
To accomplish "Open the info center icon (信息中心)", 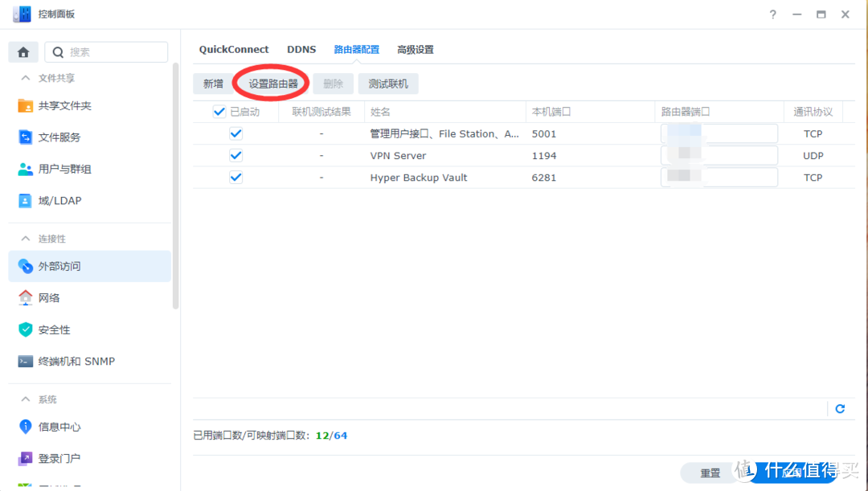I will (x=26, y=427).
